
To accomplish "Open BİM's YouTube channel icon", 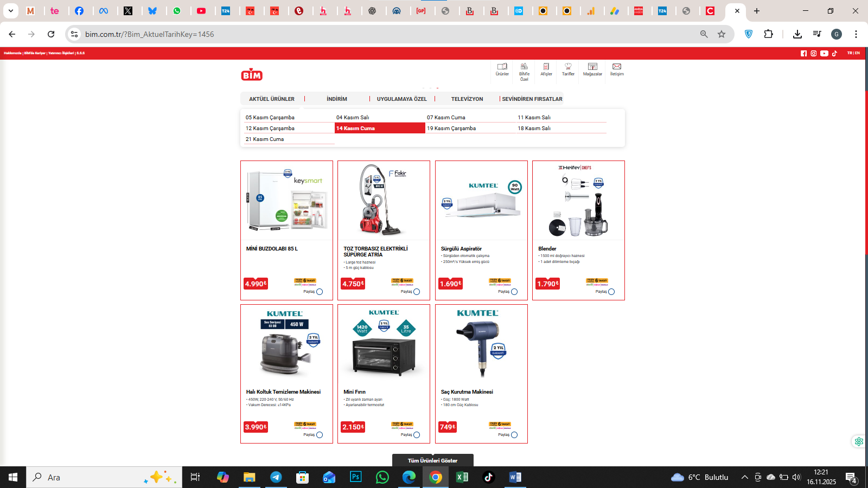I will click(824, 53).
